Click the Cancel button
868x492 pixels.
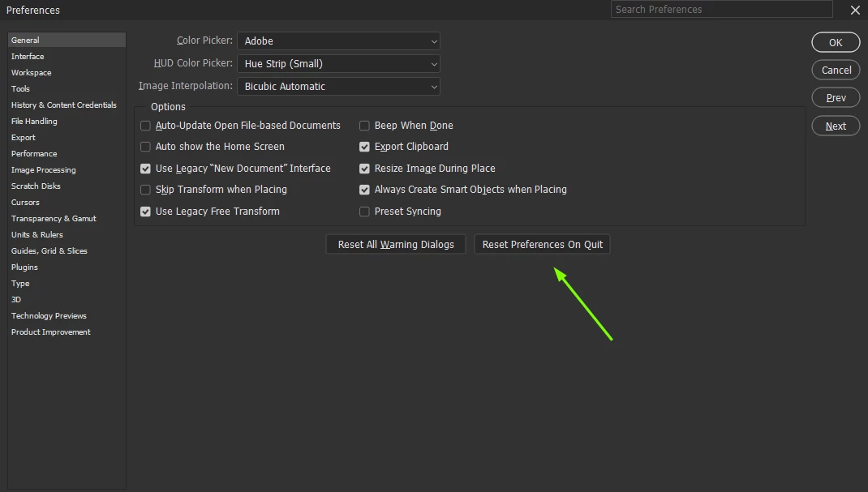[x=836, y=71]
